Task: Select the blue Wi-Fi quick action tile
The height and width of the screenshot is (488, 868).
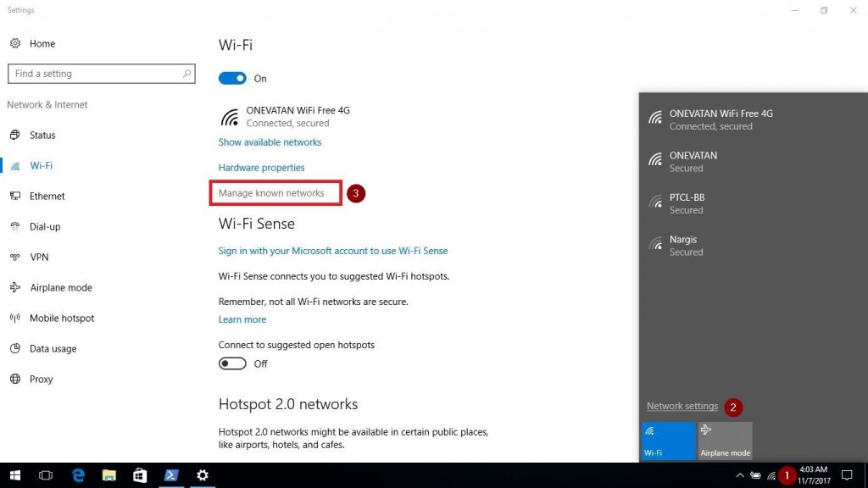Action: click(668, 441)
